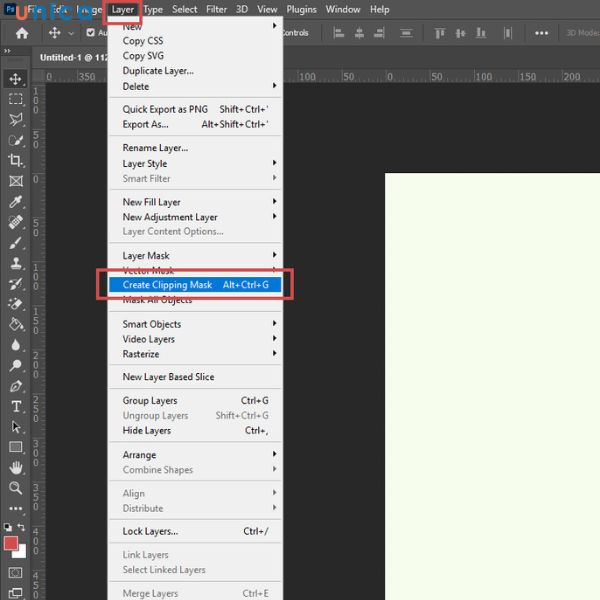Select the Rectangular Marquee tool
Viewport: 600px width, 600px height.
coord(16,99)
